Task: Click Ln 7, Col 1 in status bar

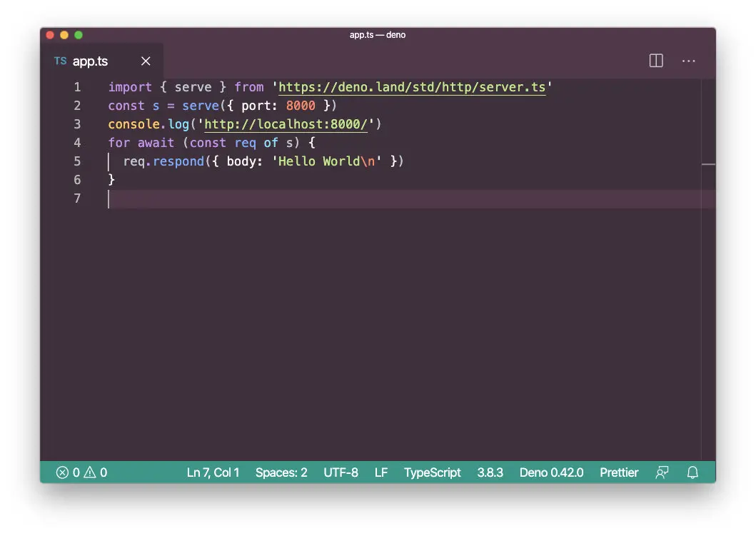Action: coord(213,472)
